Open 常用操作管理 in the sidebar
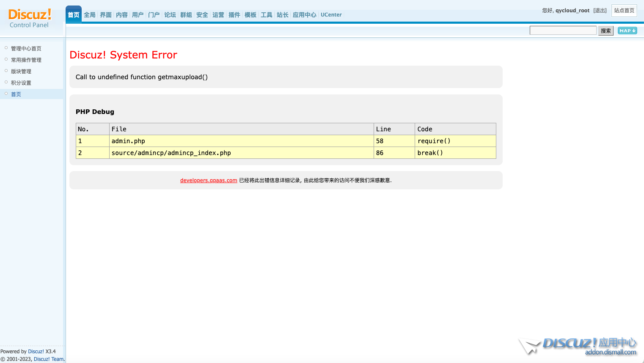The height and width of the screenshot is (363, 644). [x=26, y=60]
